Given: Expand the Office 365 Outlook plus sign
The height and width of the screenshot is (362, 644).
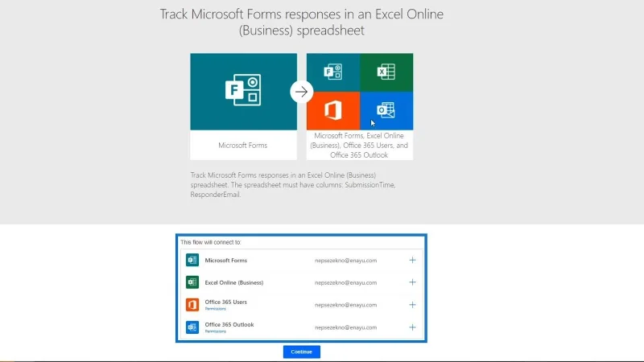Looking at the screenshot, I should pos(412,327).
